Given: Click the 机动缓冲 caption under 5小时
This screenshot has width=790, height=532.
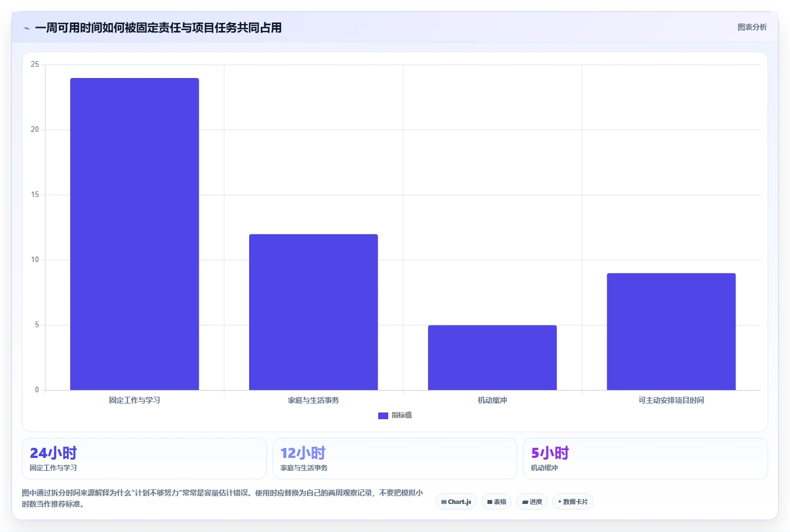Looking at the screenshot, I should pyautogui.click(x=544, y=467).
